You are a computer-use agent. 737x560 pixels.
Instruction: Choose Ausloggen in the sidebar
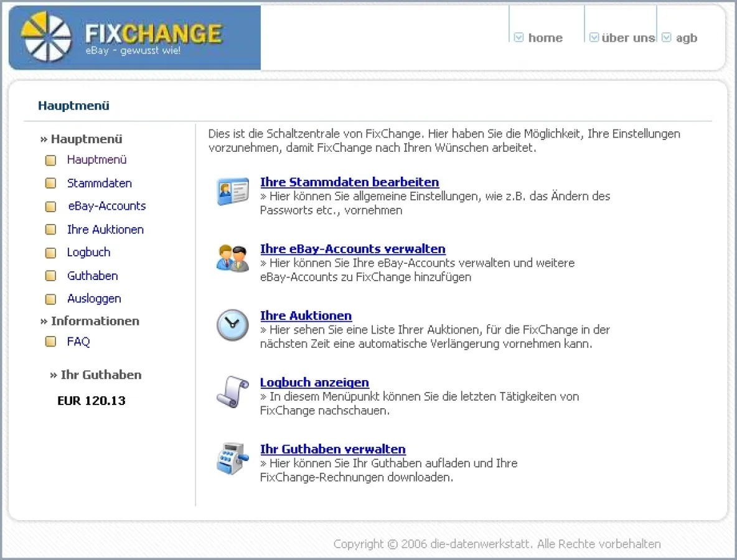94,299
